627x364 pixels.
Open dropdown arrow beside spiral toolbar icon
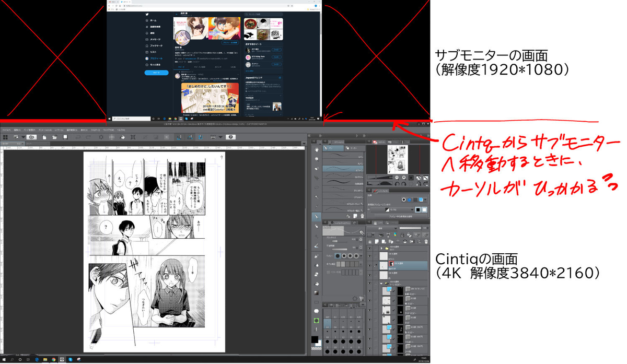tap(23, 137)
